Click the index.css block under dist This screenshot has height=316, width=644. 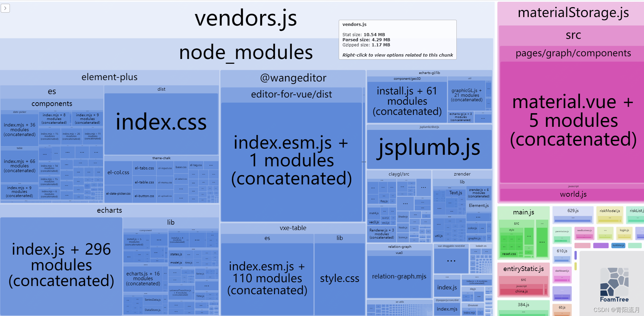pos(161,123)
